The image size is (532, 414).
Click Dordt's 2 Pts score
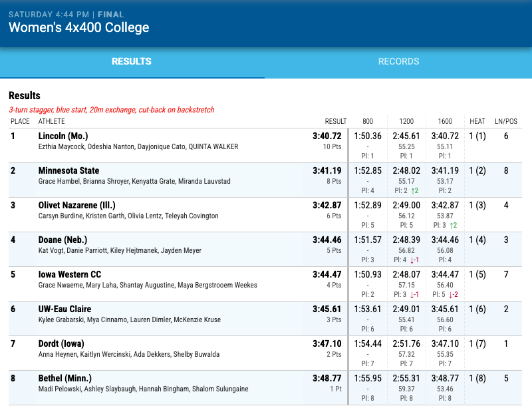(x=334, y=355)
